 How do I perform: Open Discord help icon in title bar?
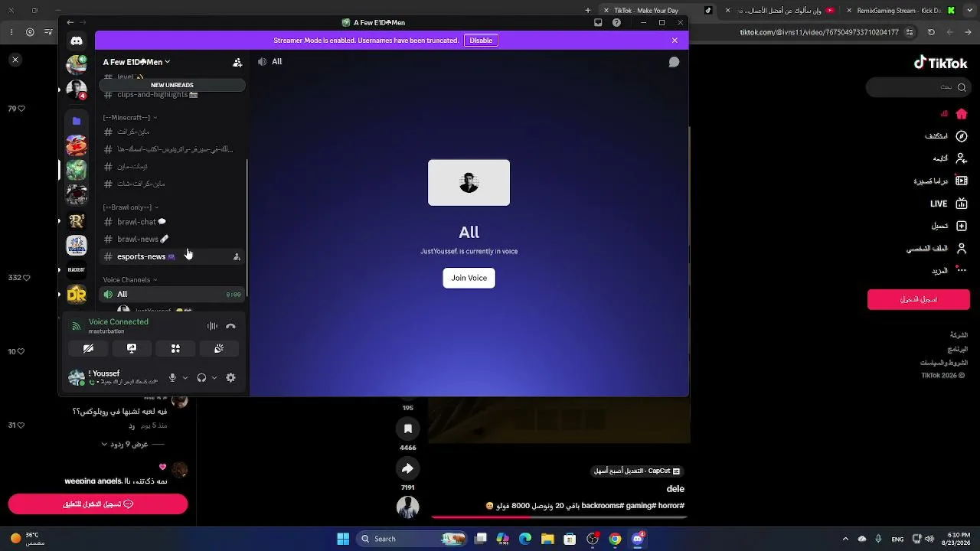tap(616, 23)
